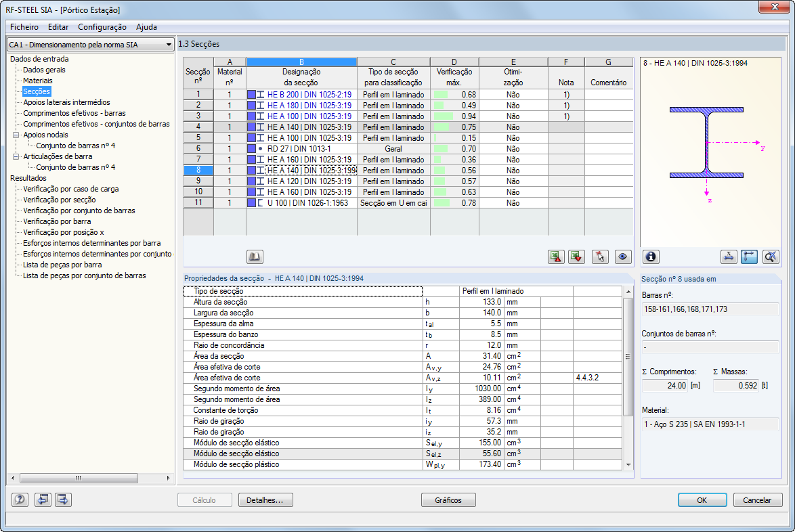Select Comprimentos efetivos - barras tree item
This screenshot has width=795, height=532.
point(74,113)
